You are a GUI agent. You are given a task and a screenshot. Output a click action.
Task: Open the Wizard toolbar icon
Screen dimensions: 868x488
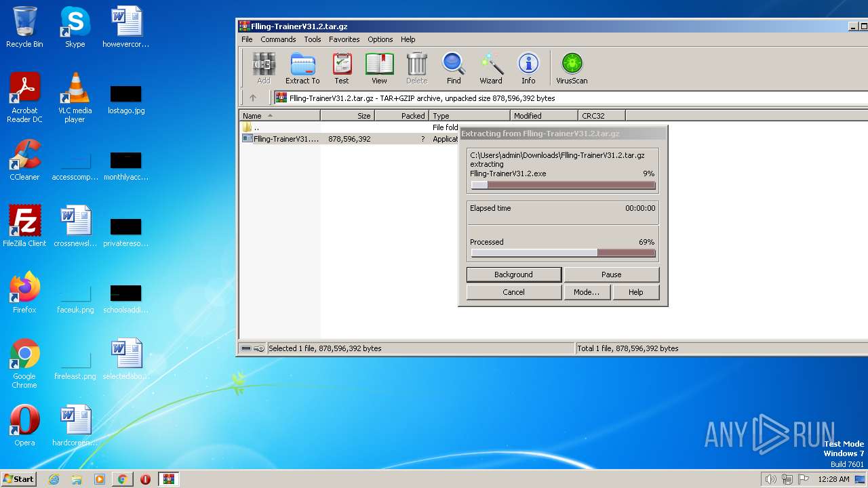tap(491, 68)
